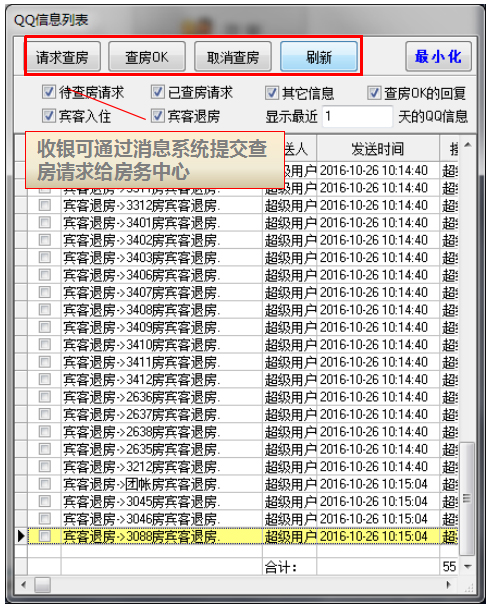Screen dimensions: 495x611
Task: Toggle the 宾客退房 filter checkbox
Action: 157,116
